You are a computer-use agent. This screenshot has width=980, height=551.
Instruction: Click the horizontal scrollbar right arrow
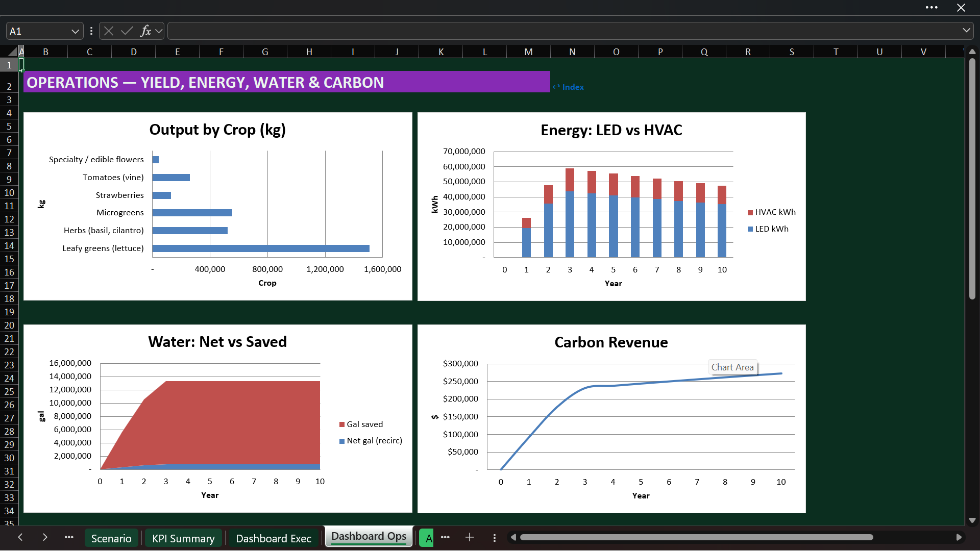pos(959,537)
